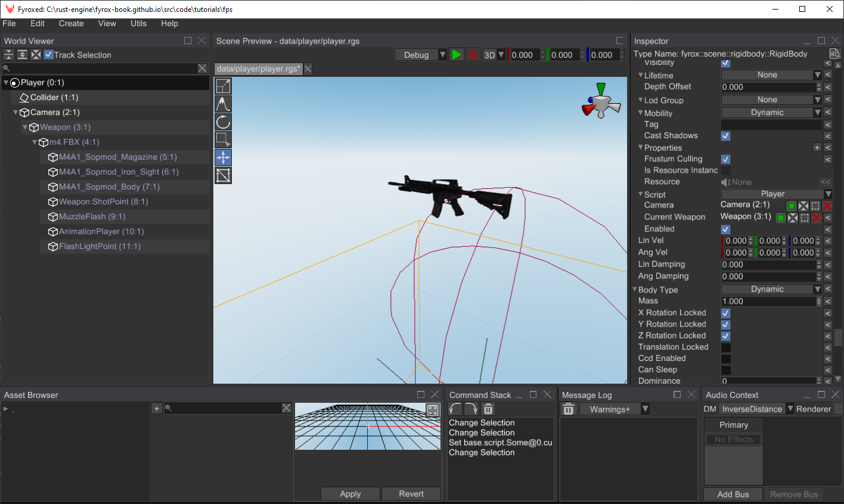Click the orientation gizmo in scene preview

(x=601, y=102)
